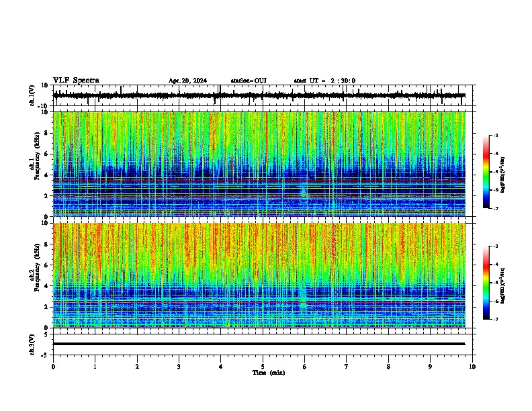The image size is (532, 411).
Task: Click the "-3" label on ch.1 colorbar
Action: [x=496, y=136]
